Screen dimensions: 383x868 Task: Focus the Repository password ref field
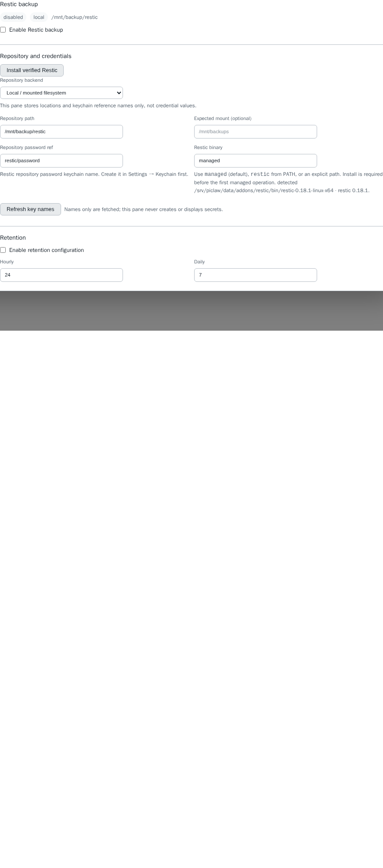(61, 160)
